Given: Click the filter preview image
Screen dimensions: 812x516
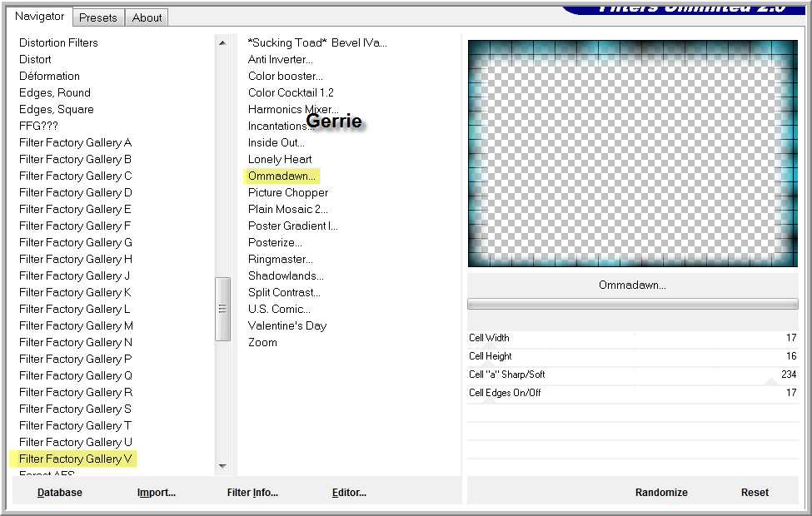Looking at the screenshot, I should (630, 154).
